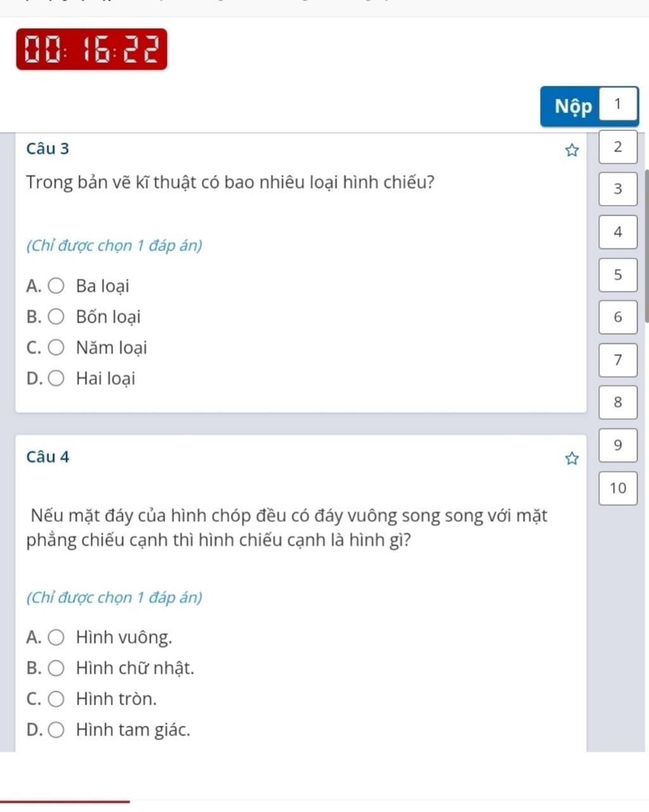Jump to question 7 box
Viewport: 649px width, 812px height.
[618, 360]
